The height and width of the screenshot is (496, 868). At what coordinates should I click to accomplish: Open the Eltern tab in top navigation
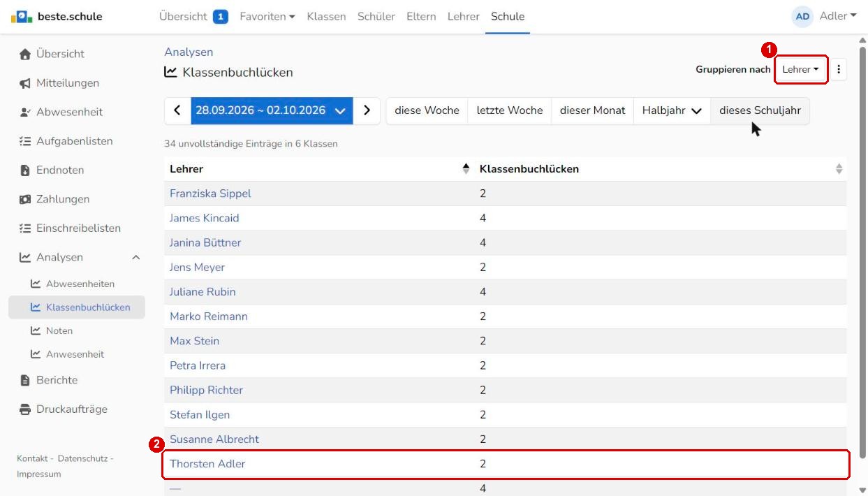click(x=421, y=17)
